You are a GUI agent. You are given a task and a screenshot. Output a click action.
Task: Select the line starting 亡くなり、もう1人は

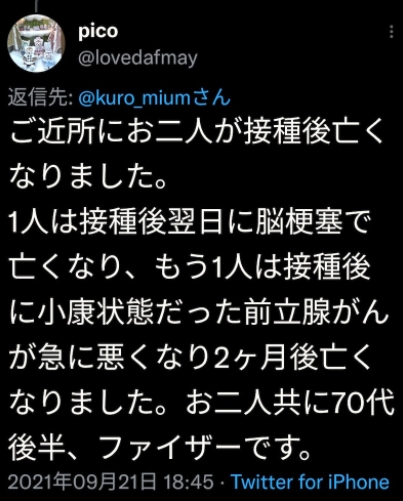click(190, 268)
